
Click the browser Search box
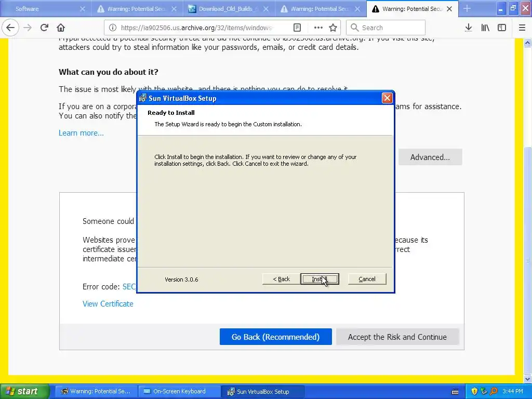[386, 28]
